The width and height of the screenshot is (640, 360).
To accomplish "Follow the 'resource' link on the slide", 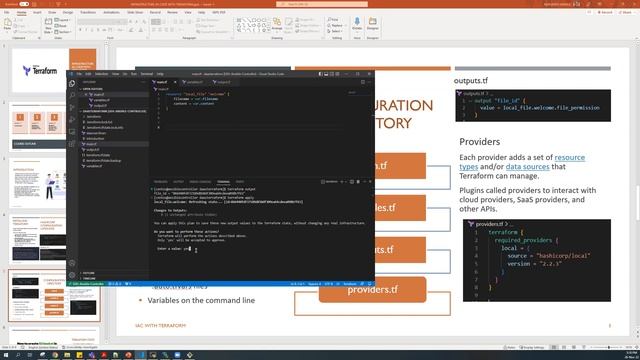I will pyautogui.click(x=569, y=157).
